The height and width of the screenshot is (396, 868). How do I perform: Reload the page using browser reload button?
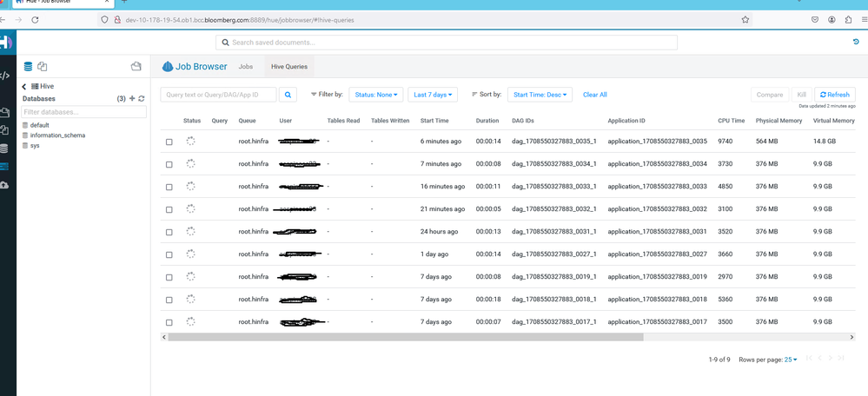35,19
